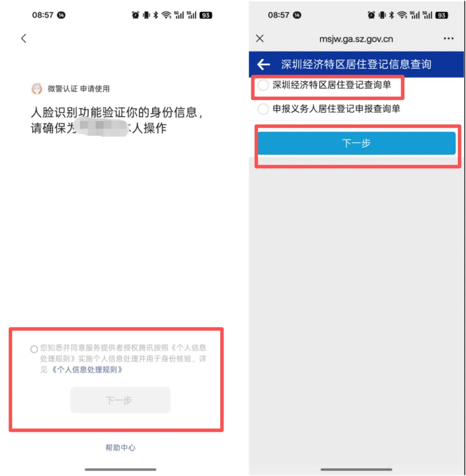Viewport: 466px width, 476px height.
Task: Tap the 微警认证 avatar icon
Action: click(x=37, y=89)
